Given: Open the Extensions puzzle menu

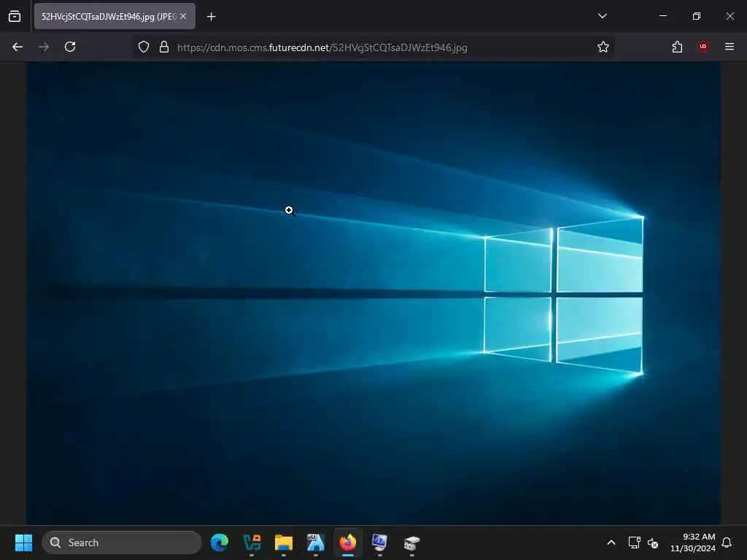Looking at the screenshot, I should tap(677, 47).
